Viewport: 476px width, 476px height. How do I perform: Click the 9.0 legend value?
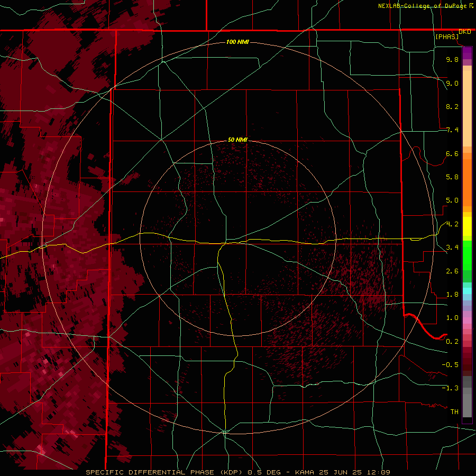(452, 83)
